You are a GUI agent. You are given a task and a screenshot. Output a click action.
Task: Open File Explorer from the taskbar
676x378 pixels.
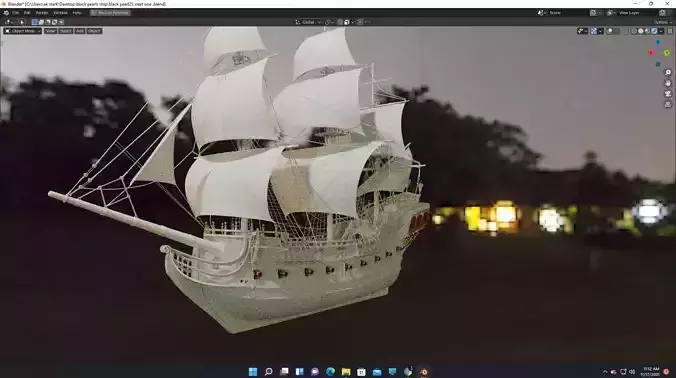click(x=346, y=371)
